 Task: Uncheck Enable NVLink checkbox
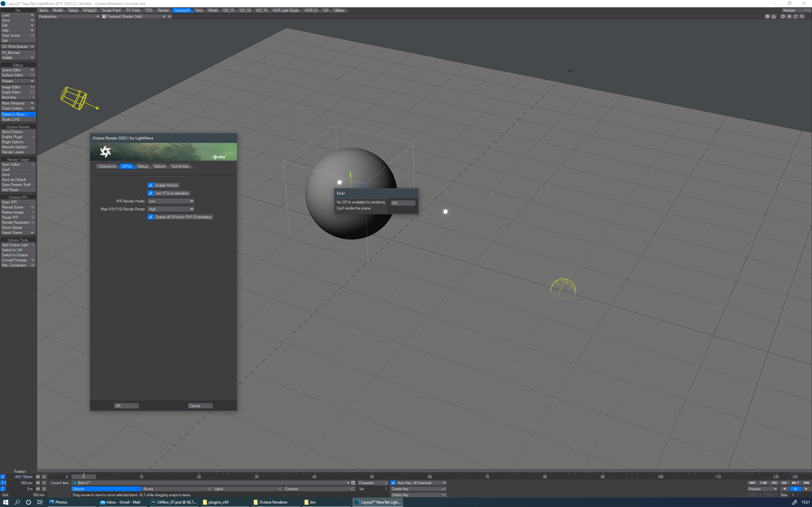pos(151,185)
